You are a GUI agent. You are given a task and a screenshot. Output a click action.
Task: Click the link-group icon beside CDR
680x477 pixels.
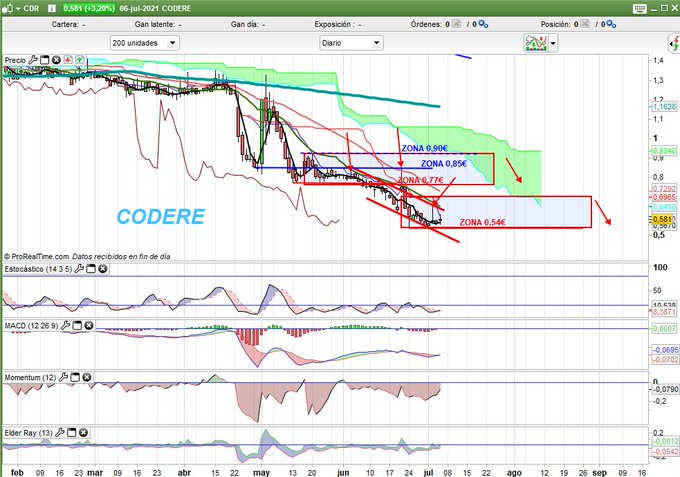[7, 8]
